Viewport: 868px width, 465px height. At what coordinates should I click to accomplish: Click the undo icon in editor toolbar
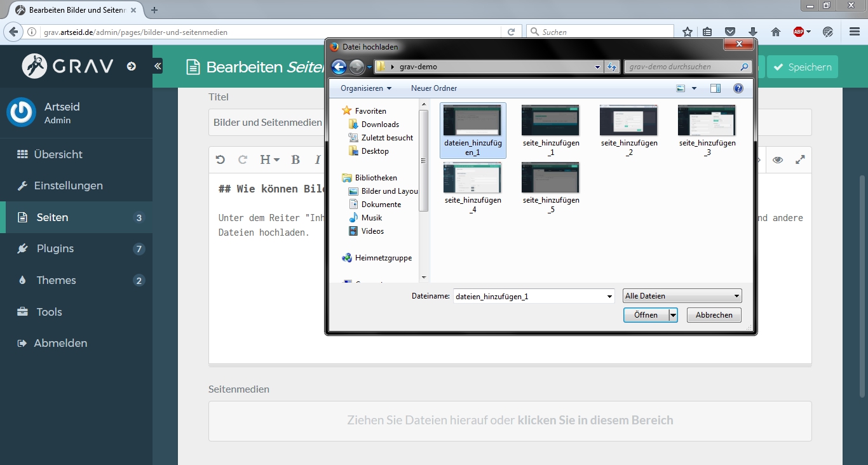click(x=220, y=160)
